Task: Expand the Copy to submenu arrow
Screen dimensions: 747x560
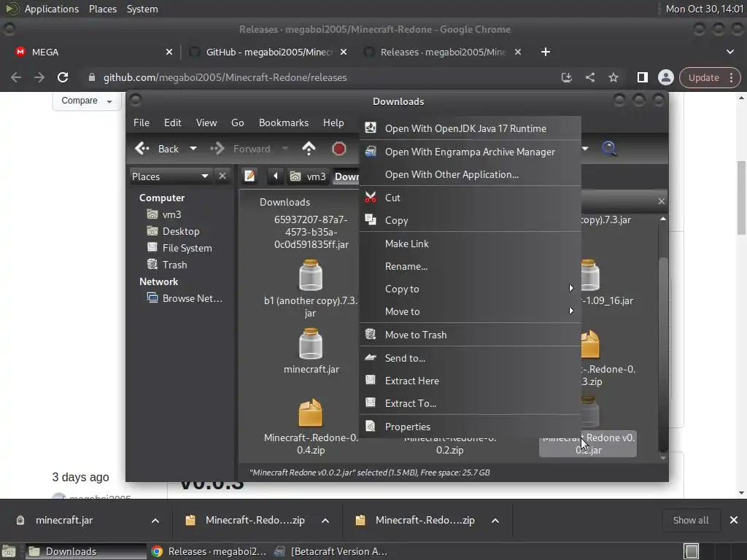Action: [x=570, y=289]
